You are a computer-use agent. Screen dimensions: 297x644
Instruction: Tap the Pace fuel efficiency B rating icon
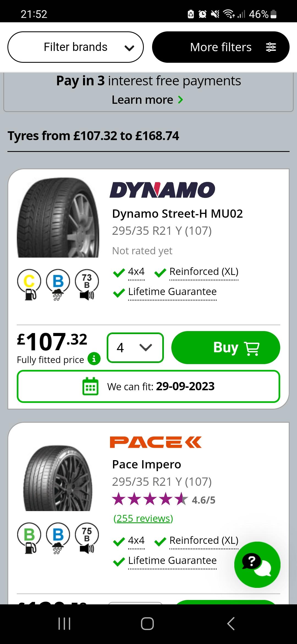29,538
